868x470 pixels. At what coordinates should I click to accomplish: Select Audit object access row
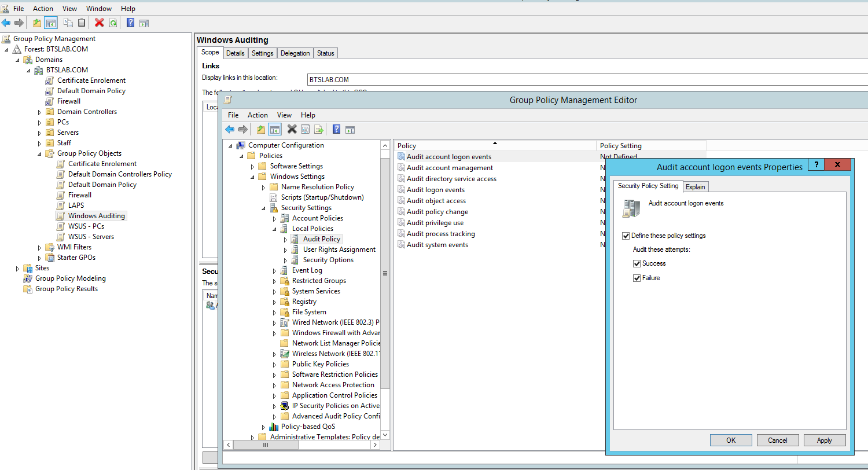[x=436, y=201]
